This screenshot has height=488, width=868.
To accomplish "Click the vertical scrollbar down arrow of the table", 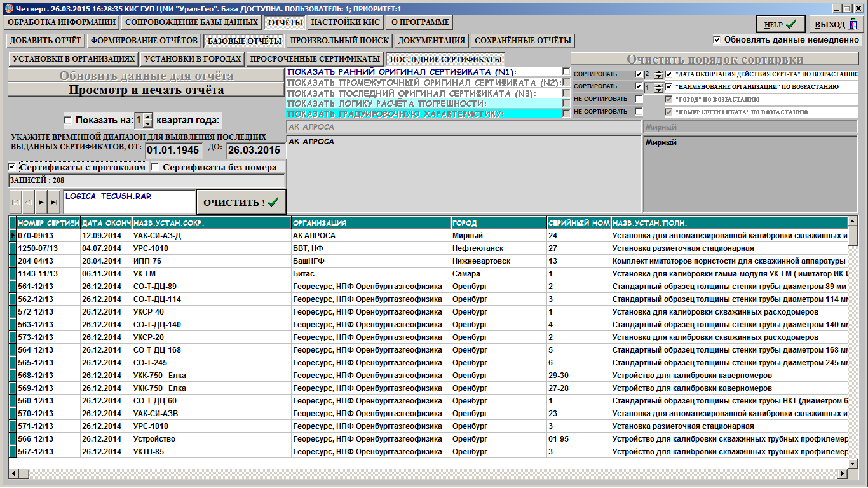I will click(853, 463).
